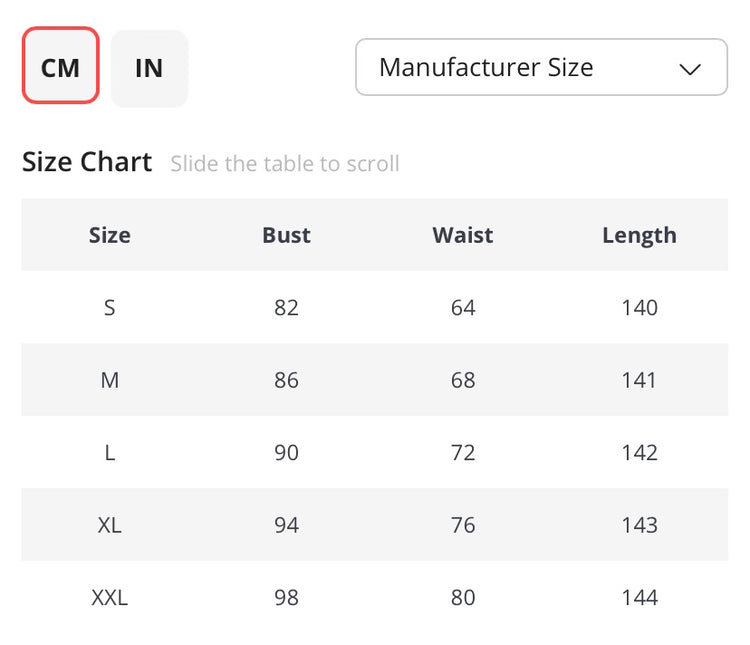The image size is (750, 645).
Task: Select the S size row label
Action: 110,307
